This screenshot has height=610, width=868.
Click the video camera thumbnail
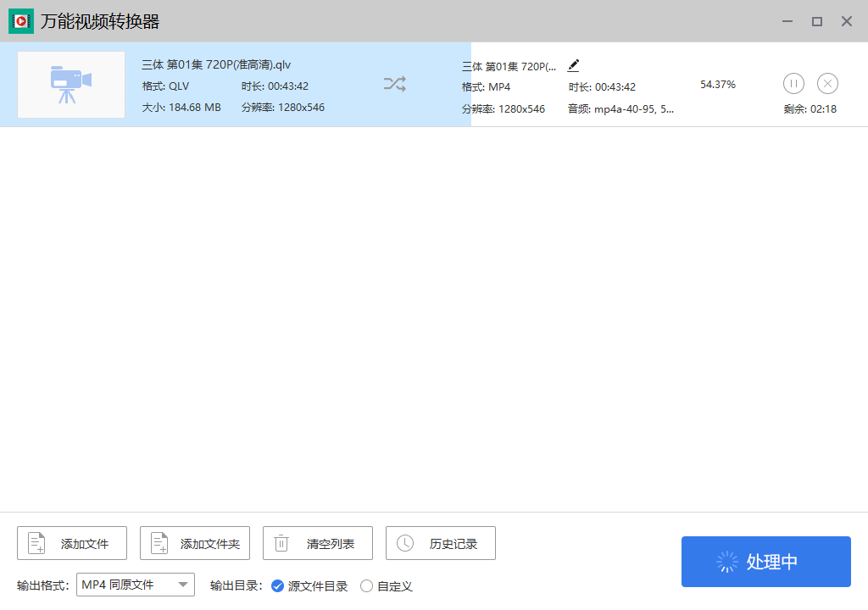point(71,85)
